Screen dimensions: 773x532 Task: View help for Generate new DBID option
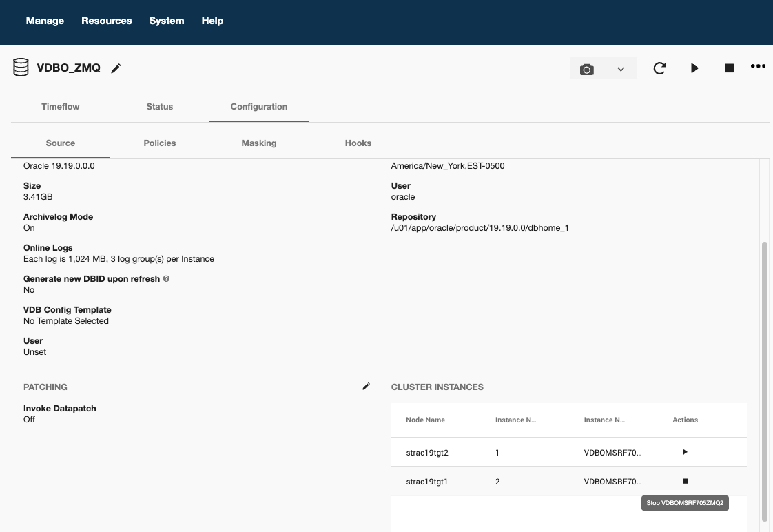click(165, 278)
